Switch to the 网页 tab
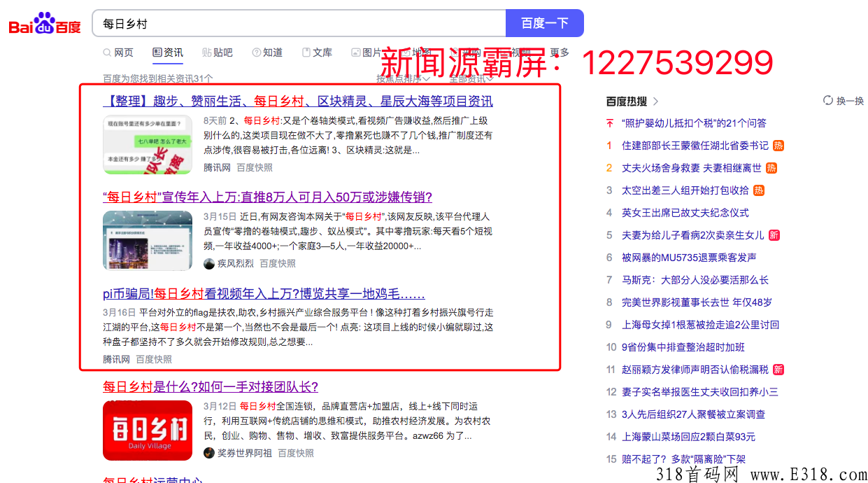Viewport: 868px width, 483px height. (x=118, y=52)
